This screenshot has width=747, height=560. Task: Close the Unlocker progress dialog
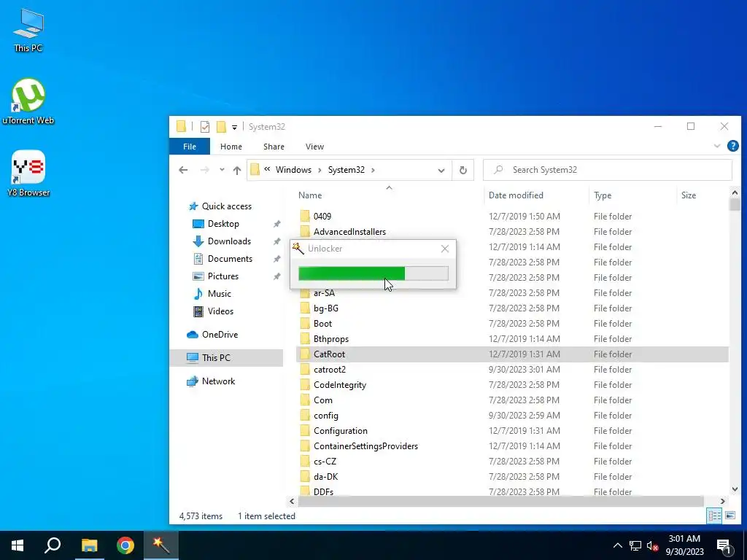tap(444, 249)
